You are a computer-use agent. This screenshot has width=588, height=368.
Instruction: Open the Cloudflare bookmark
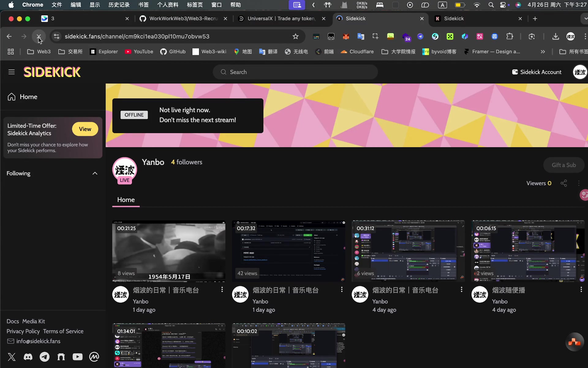tap(357, 52)
